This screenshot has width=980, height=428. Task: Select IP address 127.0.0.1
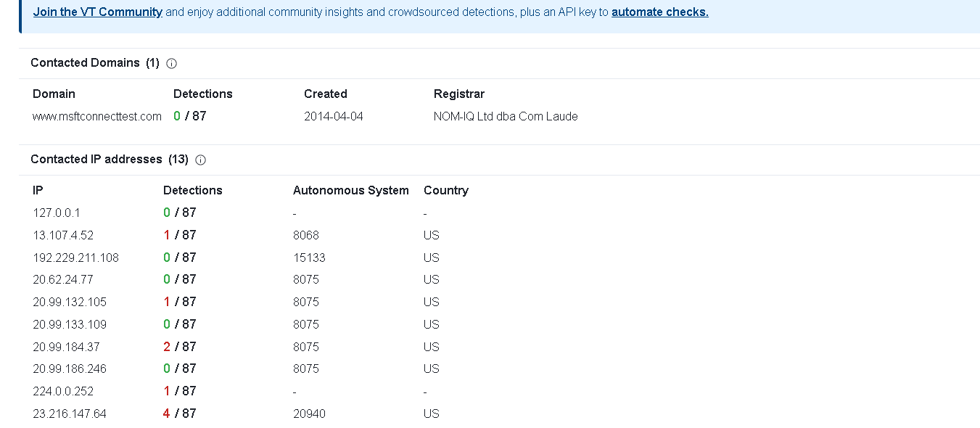(x=57, y=213)
